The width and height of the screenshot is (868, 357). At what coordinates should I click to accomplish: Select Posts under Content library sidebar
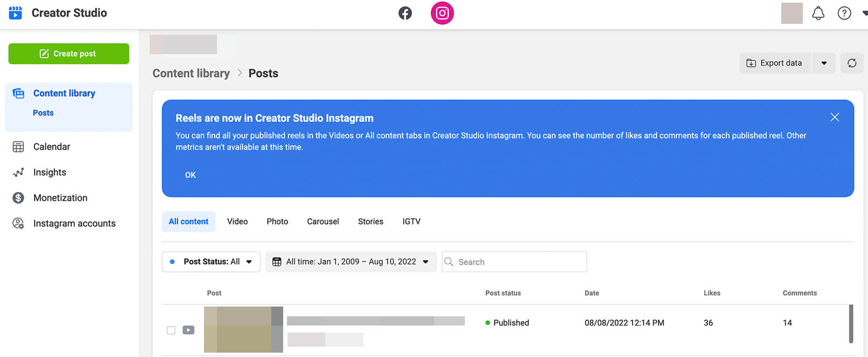pyautogui.click(x=43, y=113)
